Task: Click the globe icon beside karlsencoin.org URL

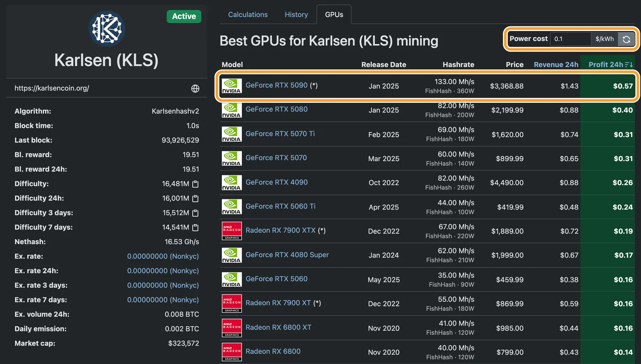Action: point(195,88)
